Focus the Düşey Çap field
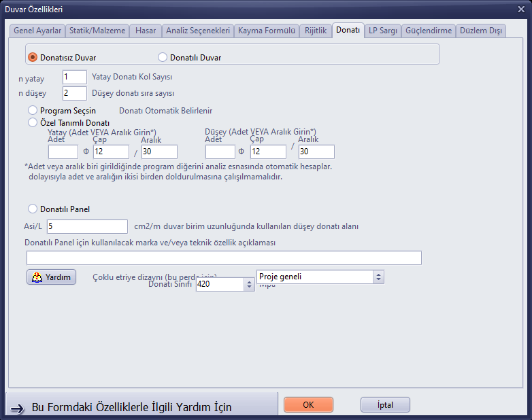Image resolution: width=532 pixels, height=420 pixels. click(x=268, y=152)
